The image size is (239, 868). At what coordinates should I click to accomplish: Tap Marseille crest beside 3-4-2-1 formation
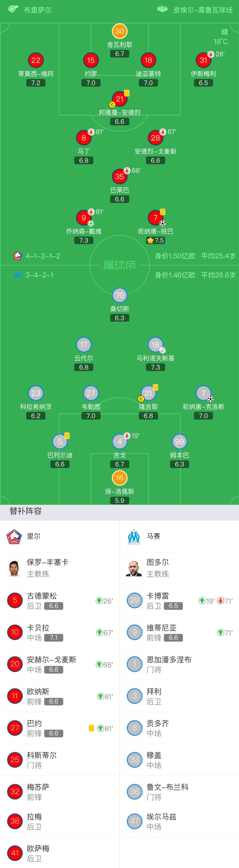(18, 275)
